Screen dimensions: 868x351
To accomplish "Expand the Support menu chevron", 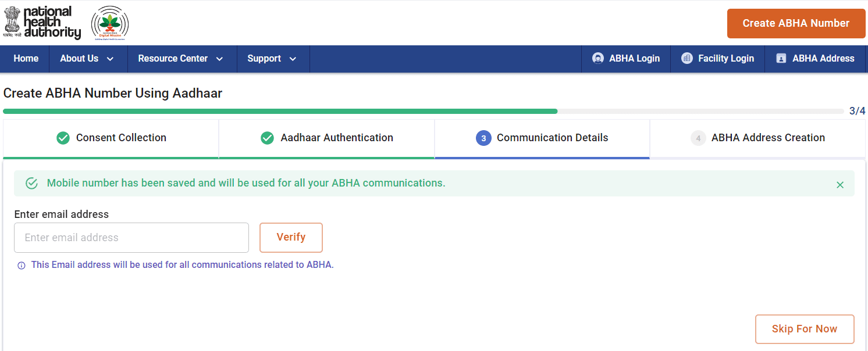I will (293, 58).
